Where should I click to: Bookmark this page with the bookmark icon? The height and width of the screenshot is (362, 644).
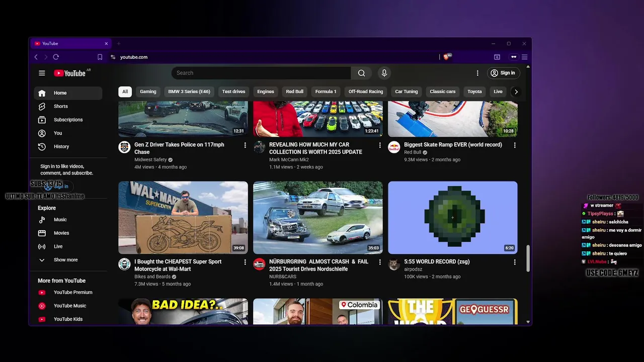tap(100, 57)
